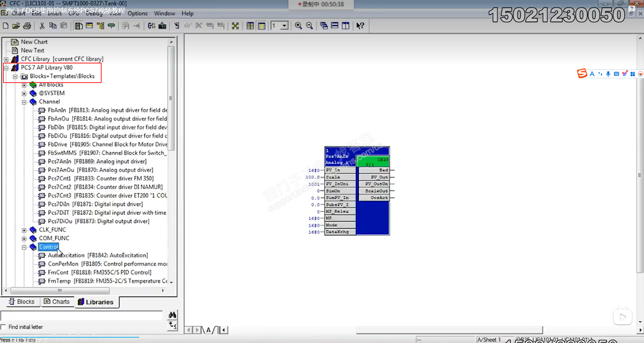Click the catalog scroll-down arrow

click(171, 282)
